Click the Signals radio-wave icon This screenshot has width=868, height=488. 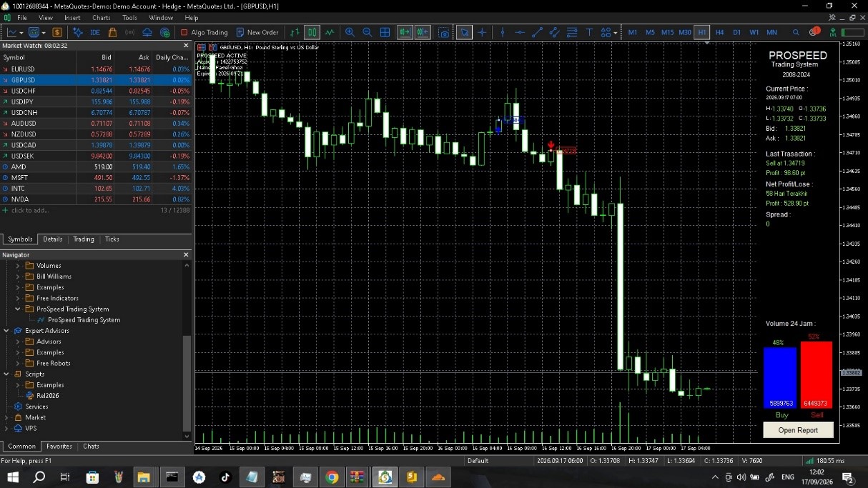(129, 32)
